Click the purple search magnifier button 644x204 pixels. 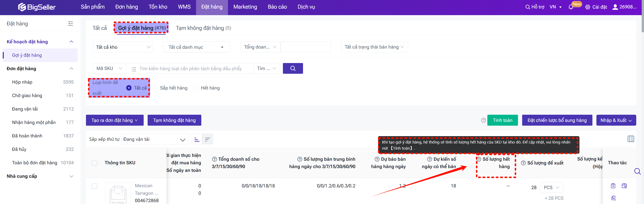(293, 68)
